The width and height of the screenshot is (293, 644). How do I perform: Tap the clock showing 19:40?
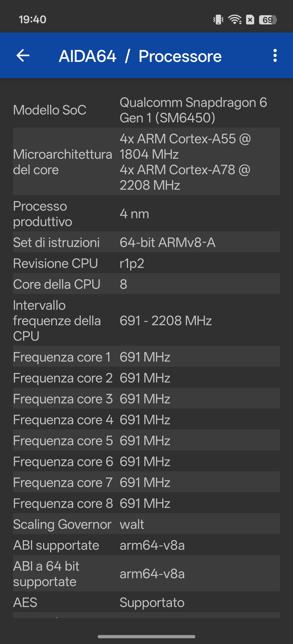coord(33,20)
